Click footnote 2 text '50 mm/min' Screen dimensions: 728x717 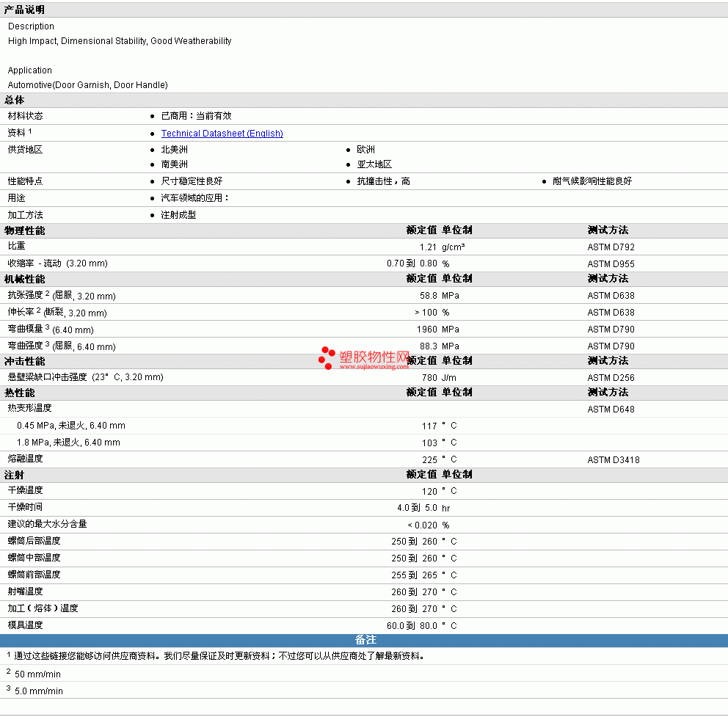pos(37,674)
